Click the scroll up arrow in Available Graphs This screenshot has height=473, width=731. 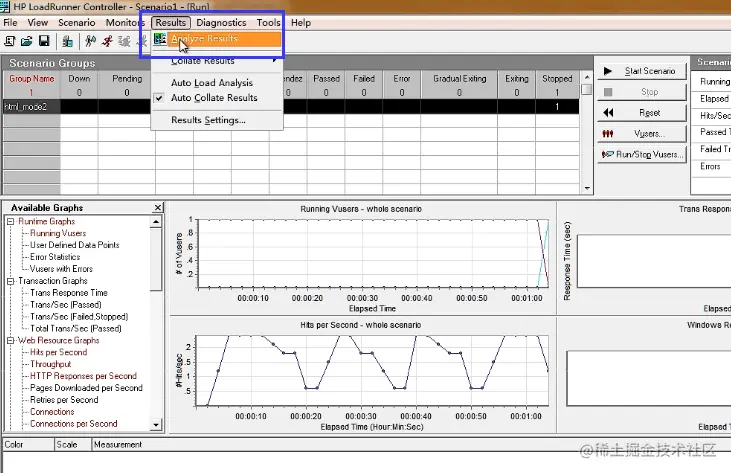(156, 221)
